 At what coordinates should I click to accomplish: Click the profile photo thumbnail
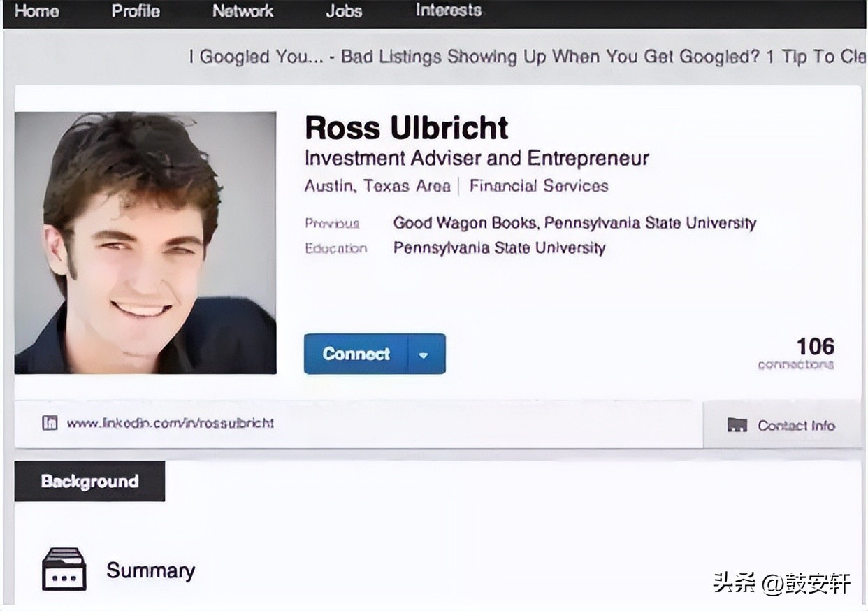(145, 243)
